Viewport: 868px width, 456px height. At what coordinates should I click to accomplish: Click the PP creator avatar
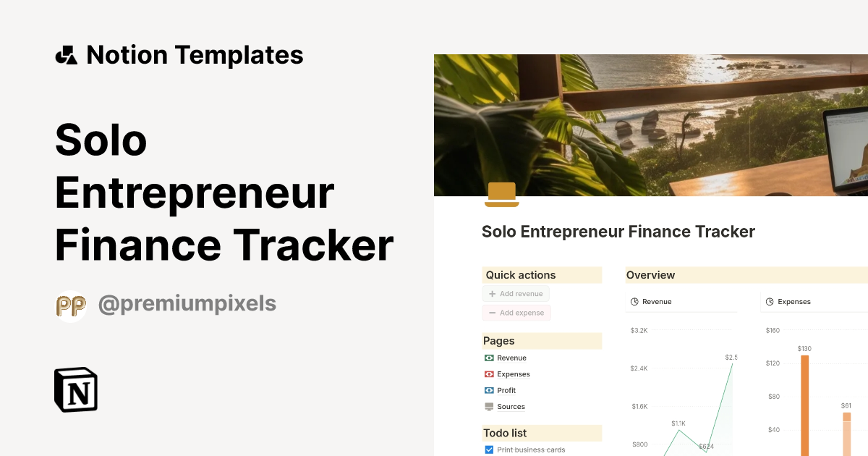click(70, 304)
